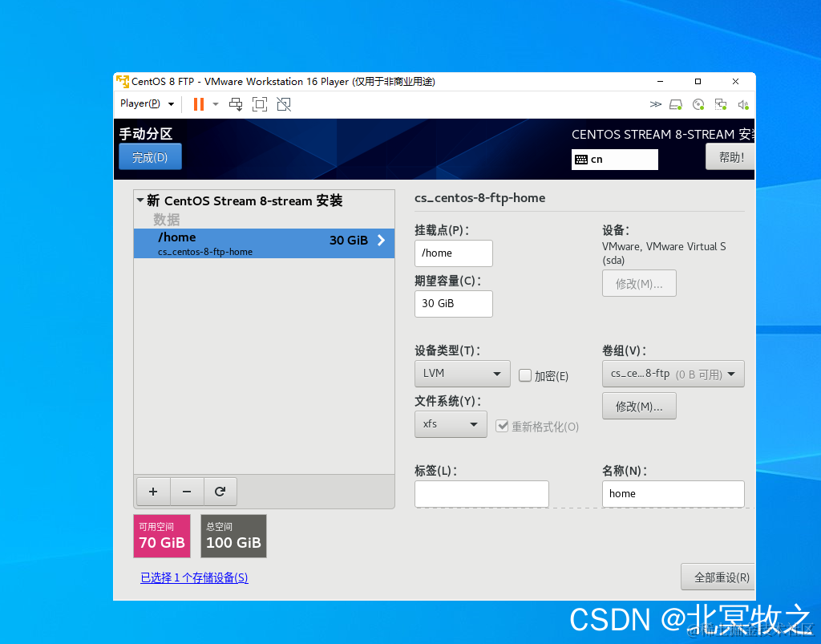Open the Player(P) menu
This screenshot has width=821, height=644.
(148, 103)
